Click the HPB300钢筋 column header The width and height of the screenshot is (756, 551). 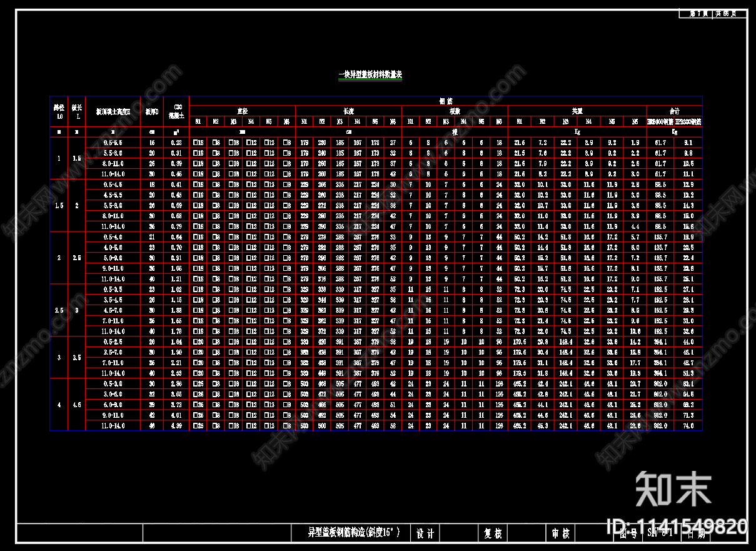(x=688, y=121)
